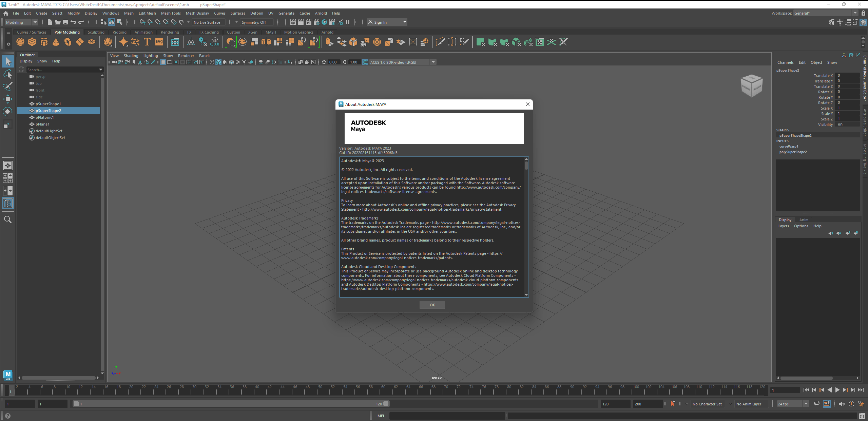Click the outliner horizontal scrollbar
This screenshot has height=421, width=868.
58,378
